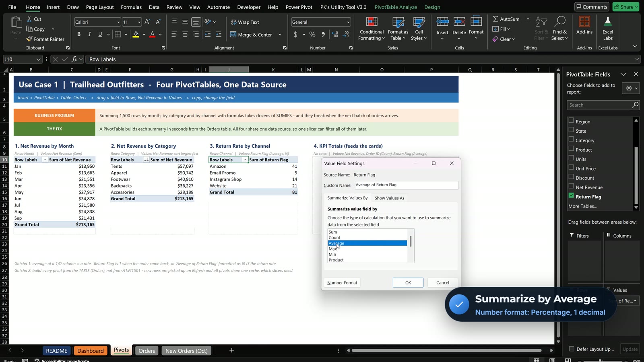Apply Percent Style number format
The image size is (644, 362).
(312, 35)
